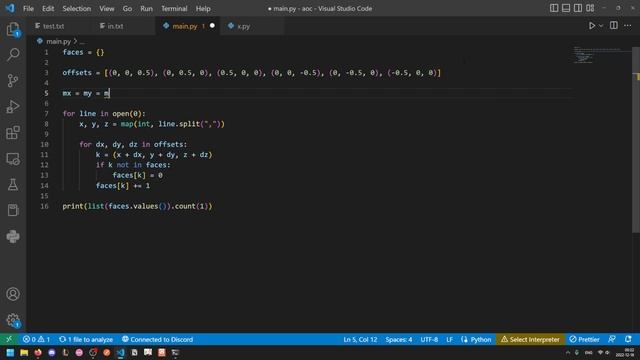The width and height of the screenshot is (640, 360).
Task: Open Customize Layout options
Action: coord(590,8)
